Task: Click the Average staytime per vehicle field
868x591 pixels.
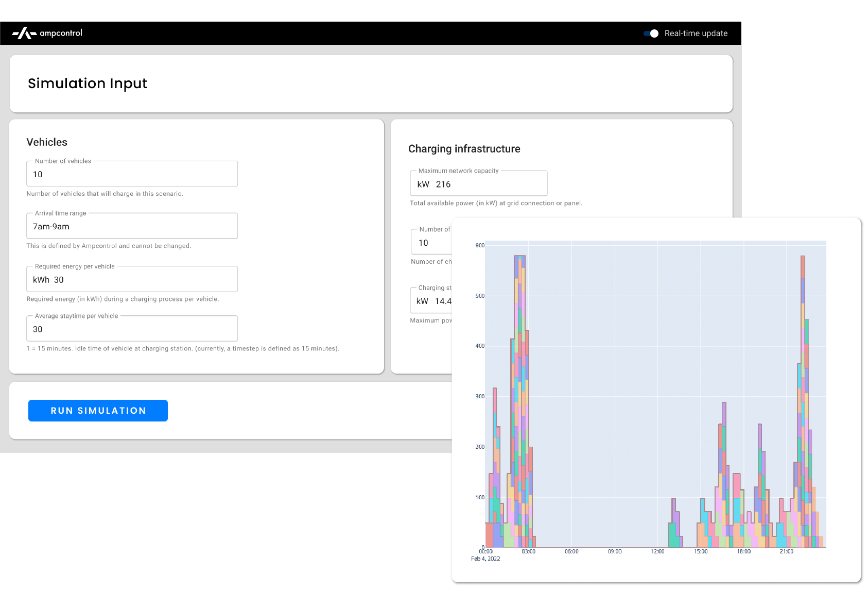Action: 131,329
